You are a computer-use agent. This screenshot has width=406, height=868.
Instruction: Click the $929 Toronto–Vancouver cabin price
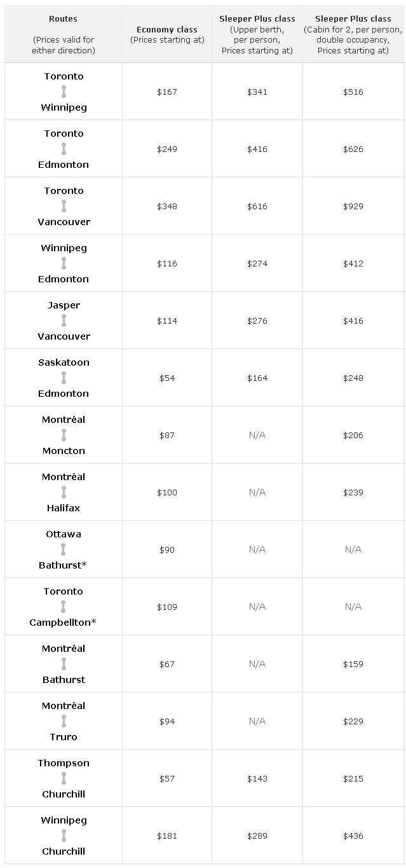point(353,206)
